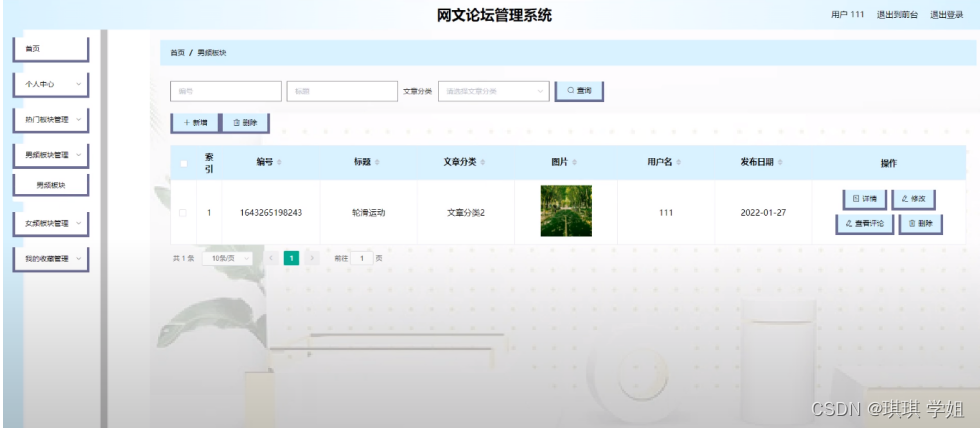980x428 pixels.
Task: Click 用户 111 in the header
Action: tap(848, 15)
